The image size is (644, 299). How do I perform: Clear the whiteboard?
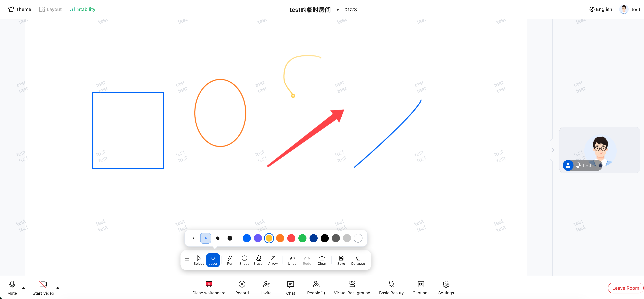tap(322, 260)
